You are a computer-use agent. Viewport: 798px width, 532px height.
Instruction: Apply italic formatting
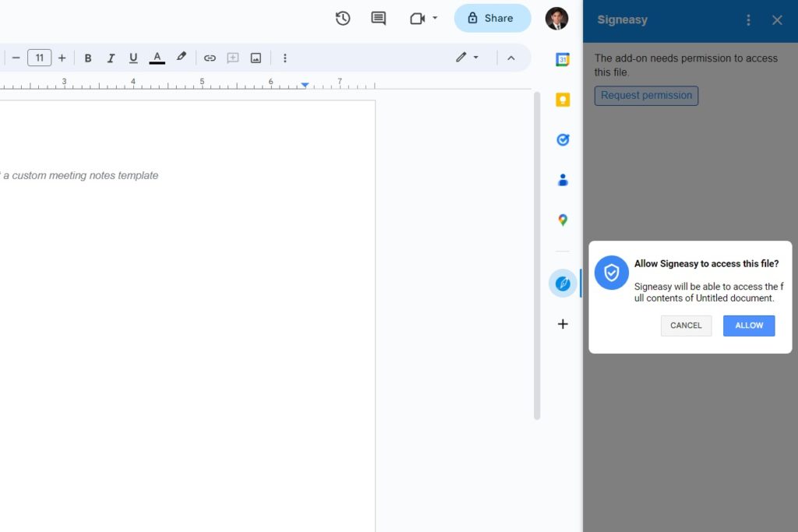tap(111, 58)
